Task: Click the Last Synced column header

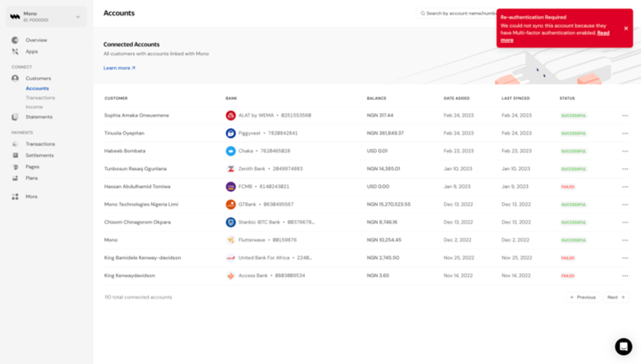Action: (x=516, y=98)
